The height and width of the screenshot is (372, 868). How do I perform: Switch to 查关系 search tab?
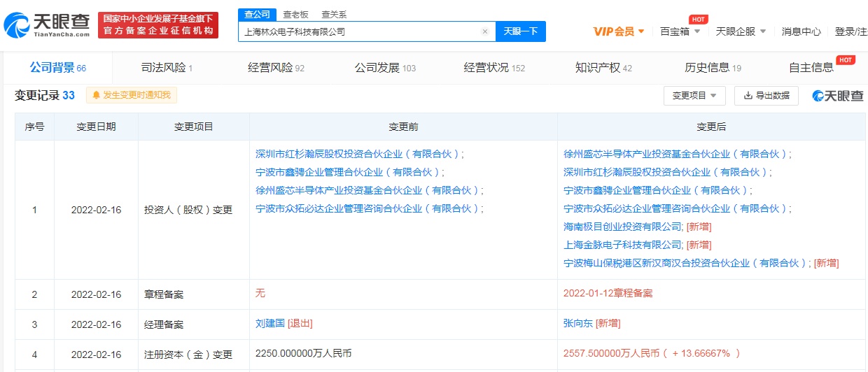tap(333, 14)
